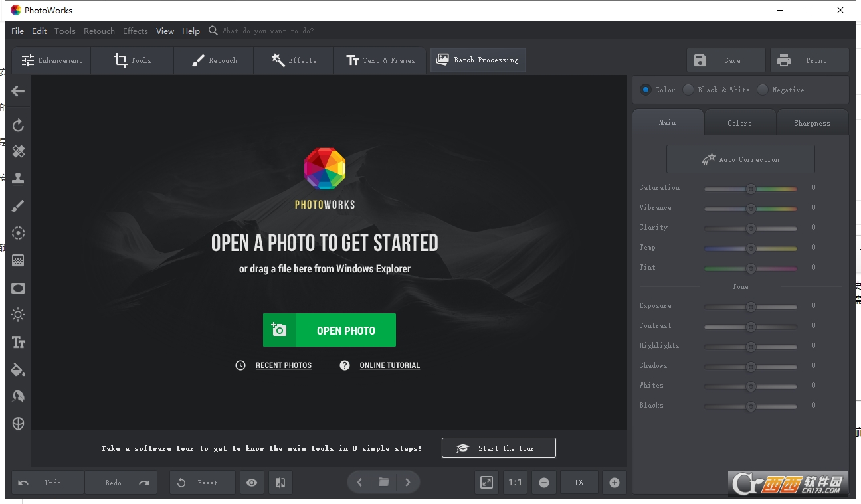Select the graduated filter tool
Image resolution: width=861 pixels, height=504 pixels.
pyautogui.click(x=18, y=260)
